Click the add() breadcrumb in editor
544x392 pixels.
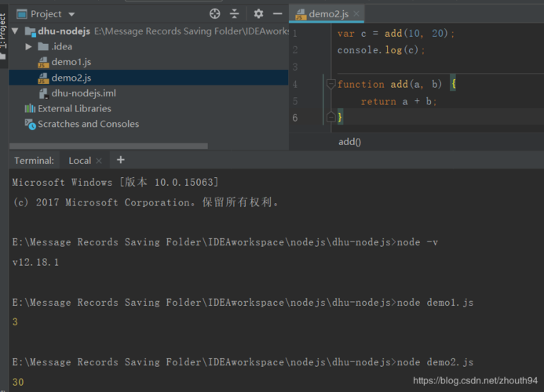coord(349,142)
